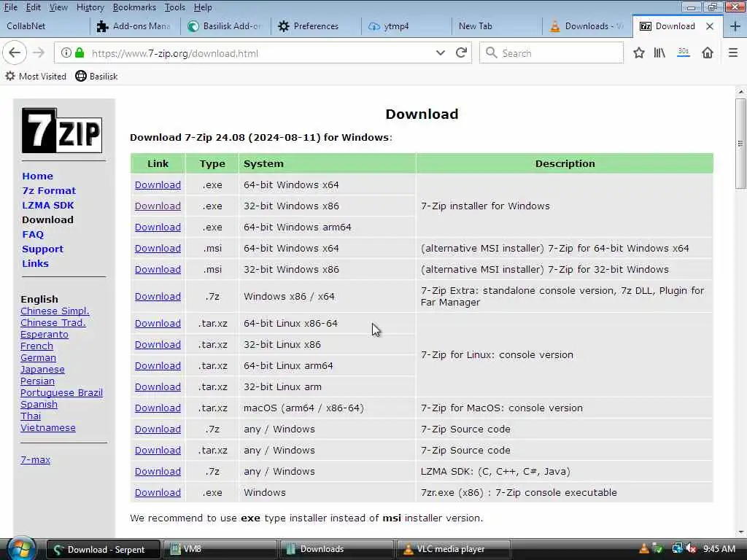The height and width of the screenshot is (560, 747).
Task: Open the Windows Start orb
Action: [20, 548]
